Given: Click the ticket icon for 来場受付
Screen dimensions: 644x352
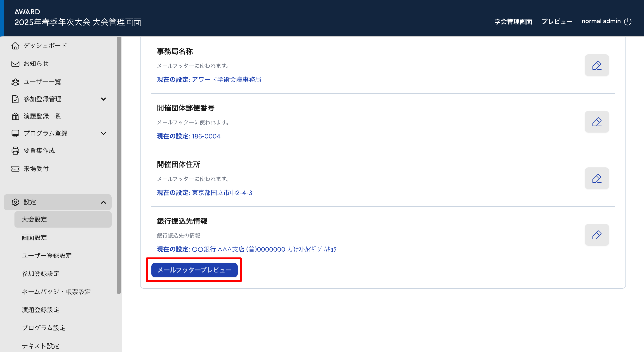Looking at the screenshot, I should click(x=15, y=169).
